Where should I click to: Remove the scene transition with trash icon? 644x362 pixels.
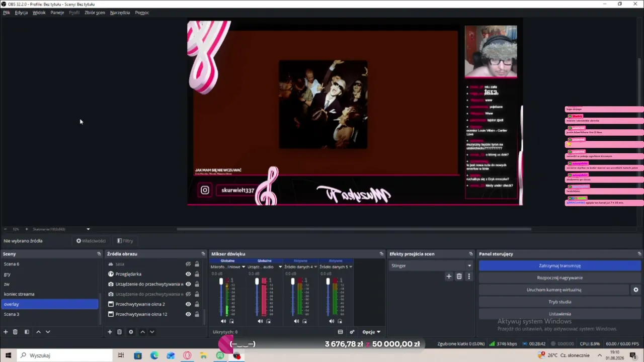[x=459, y=277]
